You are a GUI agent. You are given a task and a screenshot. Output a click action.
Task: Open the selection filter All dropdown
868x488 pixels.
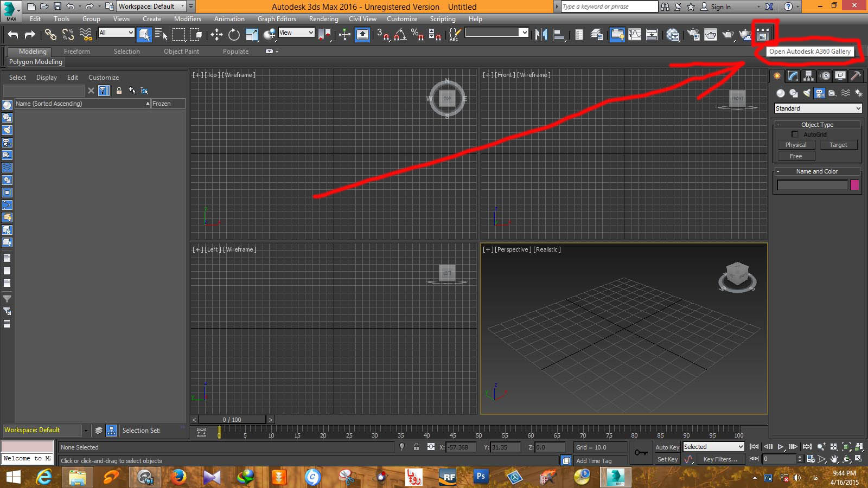(116, 33)
